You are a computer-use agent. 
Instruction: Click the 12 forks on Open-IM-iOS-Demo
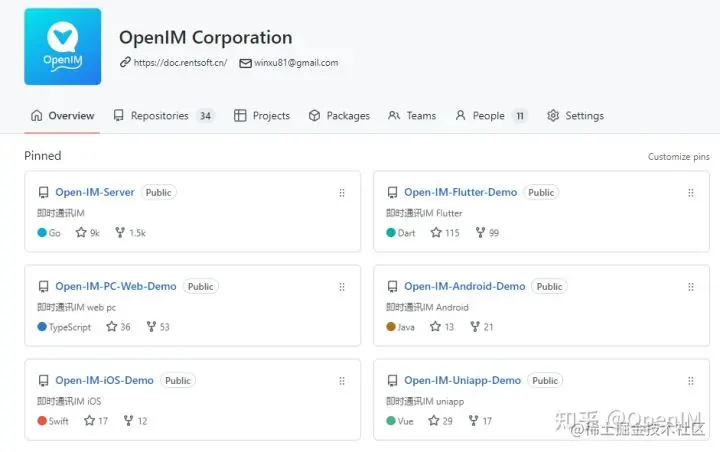135,421
